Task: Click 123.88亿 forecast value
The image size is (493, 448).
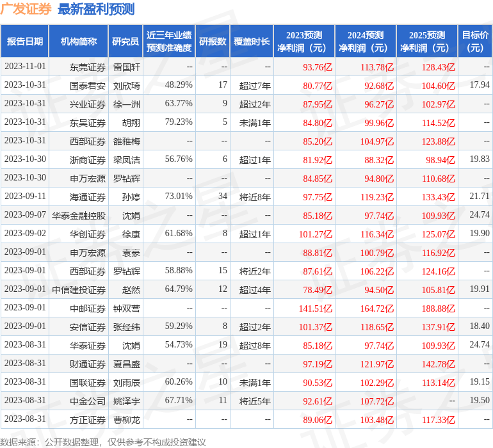Action: pos(439,141)
